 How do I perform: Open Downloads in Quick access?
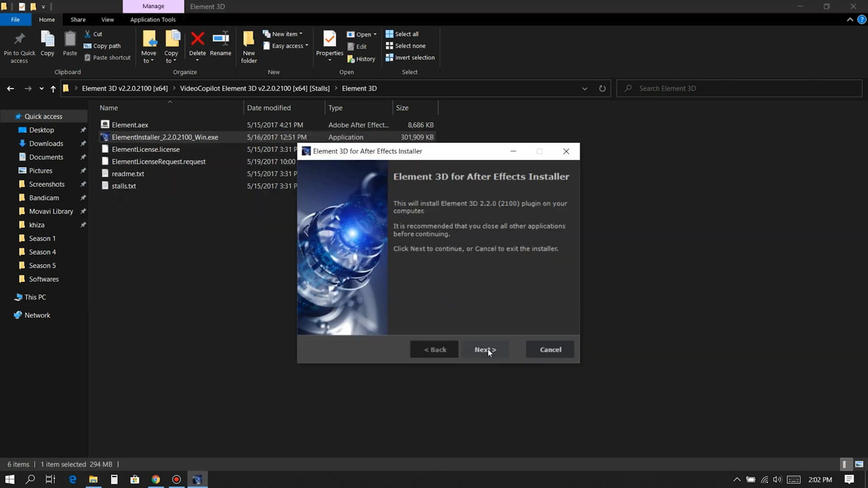[x=46, y=144]
